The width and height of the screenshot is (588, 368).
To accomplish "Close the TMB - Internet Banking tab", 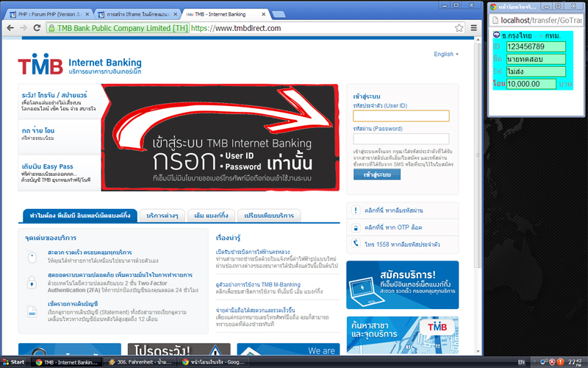I will pos(264,14).
